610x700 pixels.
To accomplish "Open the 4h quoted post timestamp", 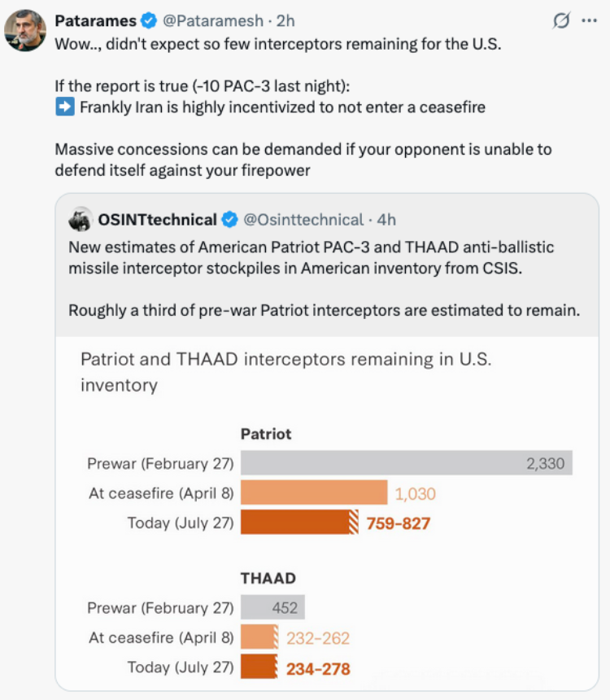I will pyautogui.click(x=386, y=220).
